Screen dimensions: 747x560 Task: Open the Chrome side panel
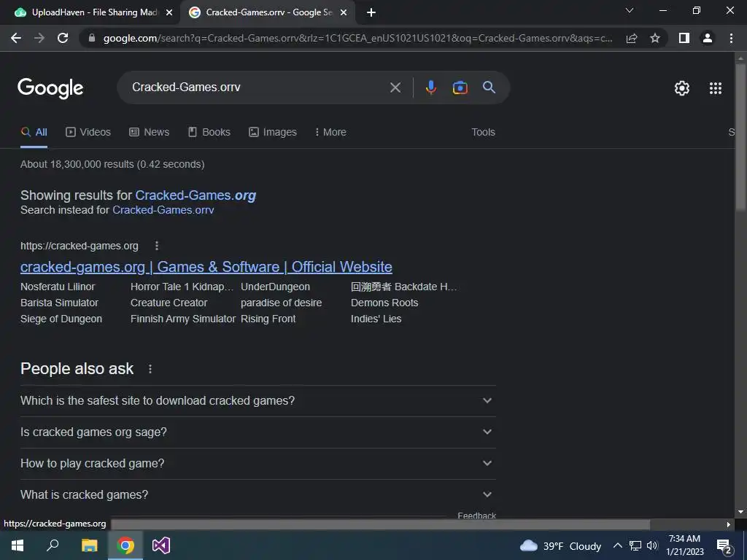click(684, 38)
